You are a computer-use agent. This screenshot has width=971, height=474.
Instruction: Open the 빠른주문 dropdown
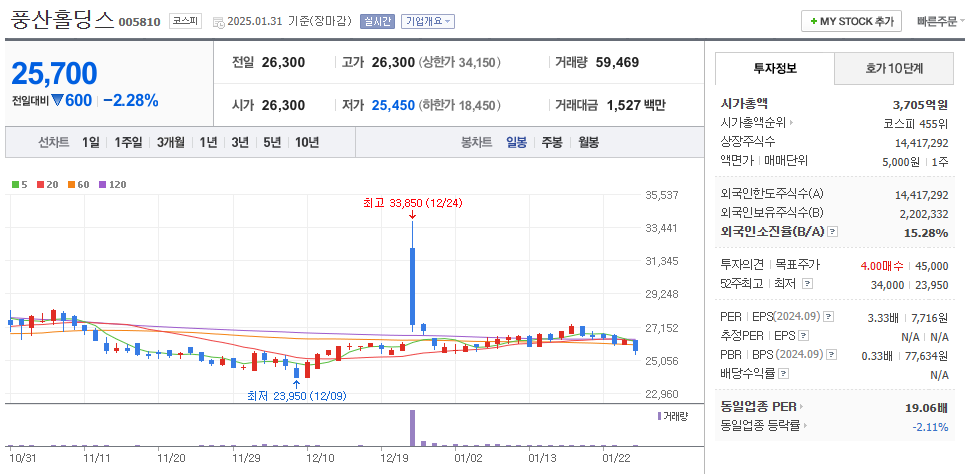[x=941, y=21]
